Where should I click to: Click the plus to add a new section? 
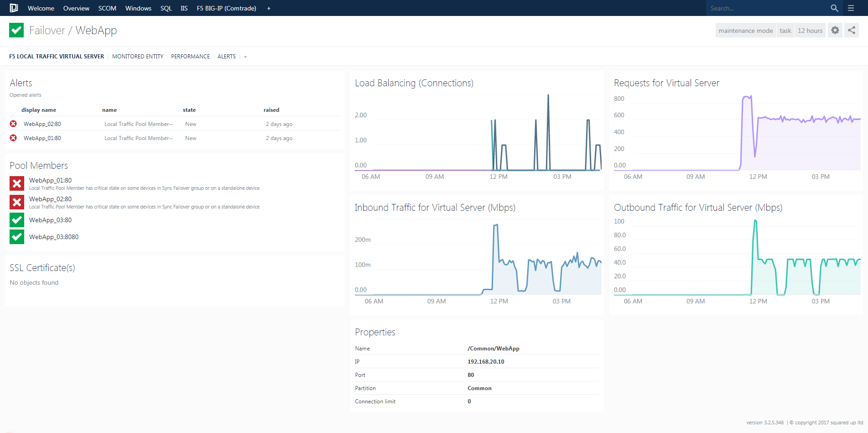(x=245, y=56)
